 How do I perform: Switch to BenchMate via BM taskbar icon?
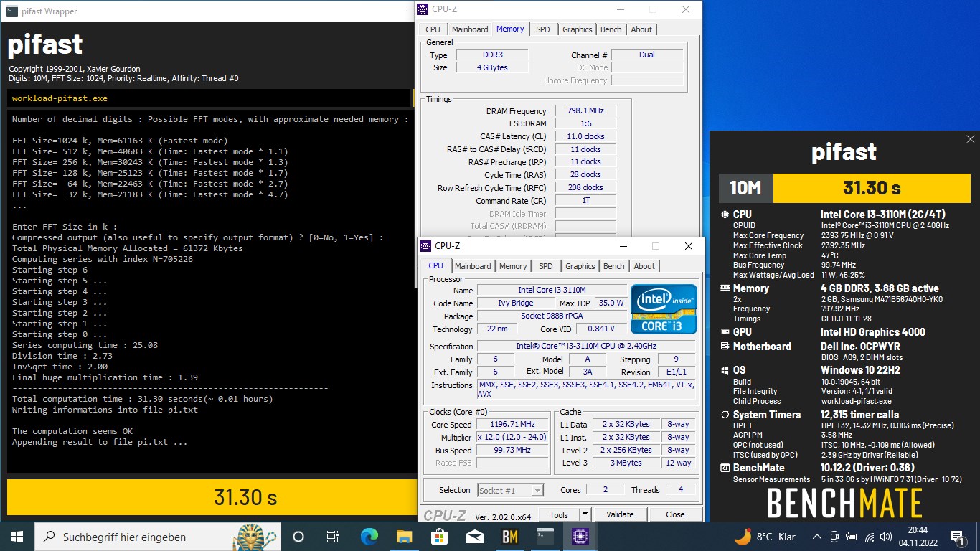coord(509,537)
